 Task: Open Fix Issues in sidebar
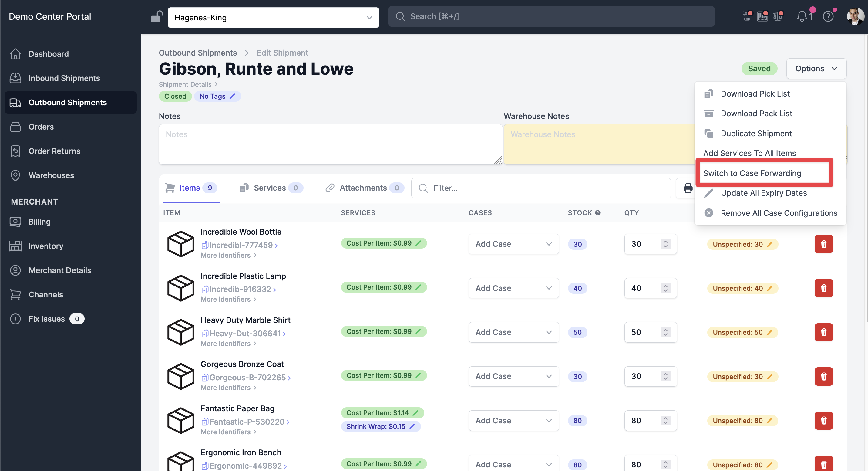coord(71,319)
